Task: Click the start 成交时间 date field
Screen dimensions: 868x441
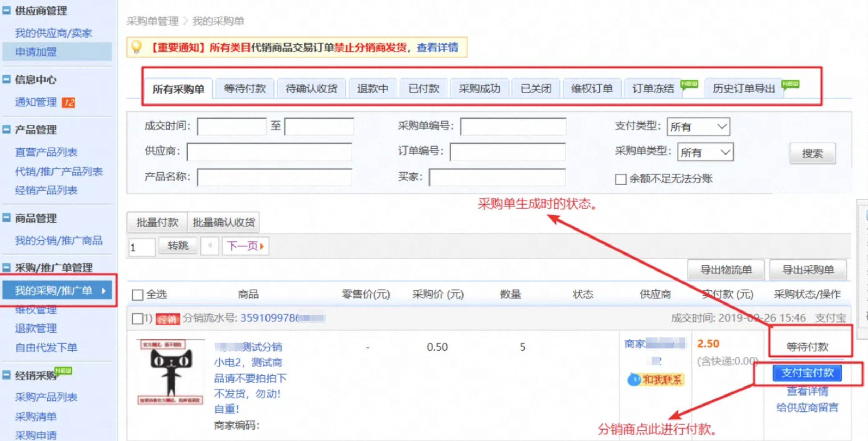Action: [x=231, y=126]
